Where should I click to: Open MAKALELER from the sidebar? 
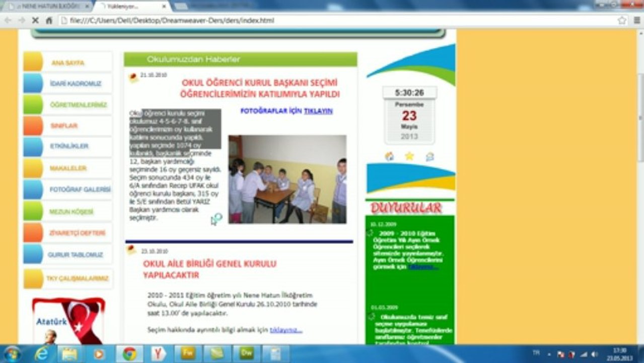pos(67,168)
